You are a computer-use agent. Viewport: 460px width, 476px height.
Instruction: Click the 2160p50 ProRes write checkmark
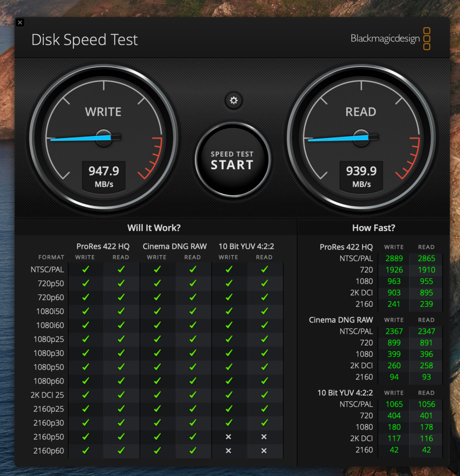pyautogui.click(x=86, y=436)
